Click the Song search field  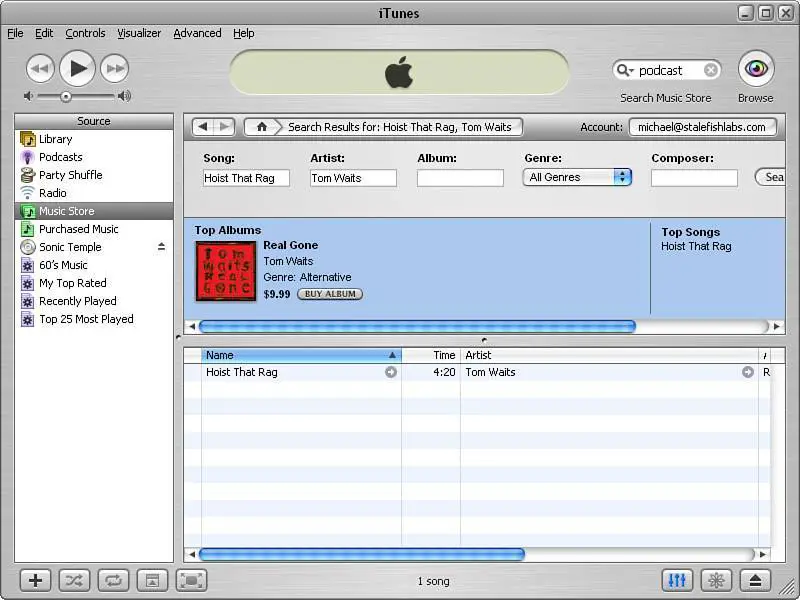246,178
